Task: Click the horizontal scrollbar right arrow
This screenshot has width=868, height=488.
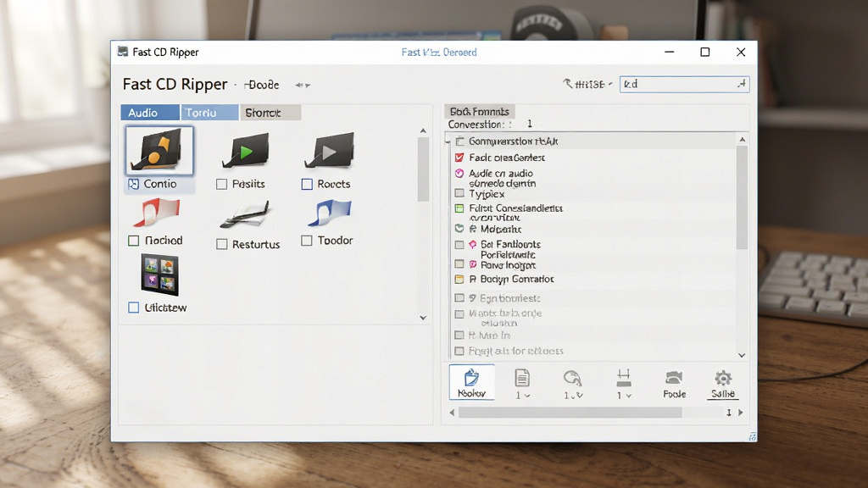Action: click(x=741, y=413)
